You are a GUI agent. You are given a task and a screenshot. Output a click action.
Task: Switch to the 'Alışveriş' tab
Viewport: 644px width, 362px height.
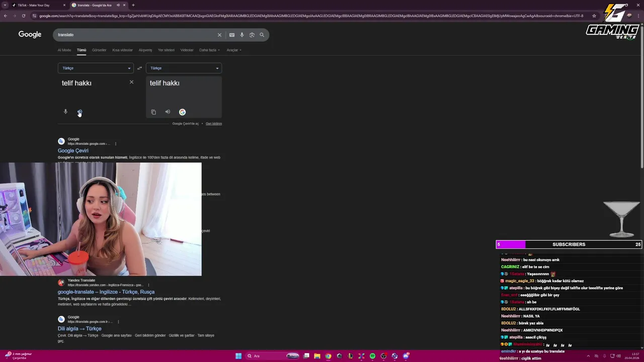(145, 50)
